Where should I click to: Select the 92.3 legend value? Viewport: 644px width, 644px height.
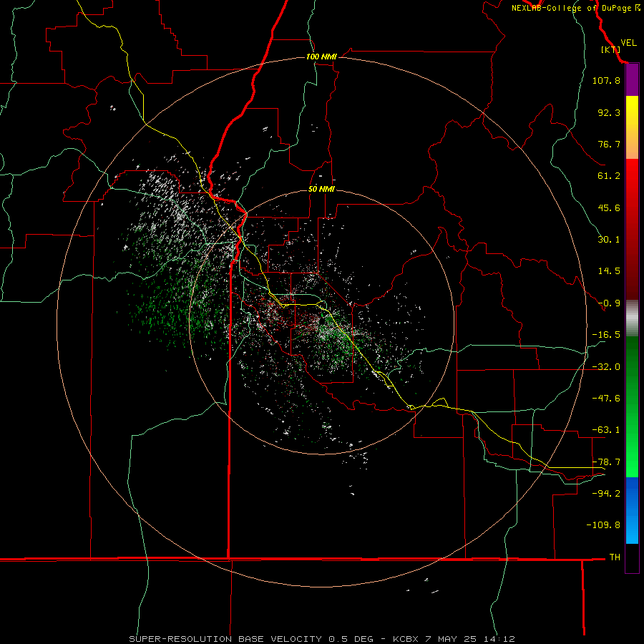(x=609, y=112)
